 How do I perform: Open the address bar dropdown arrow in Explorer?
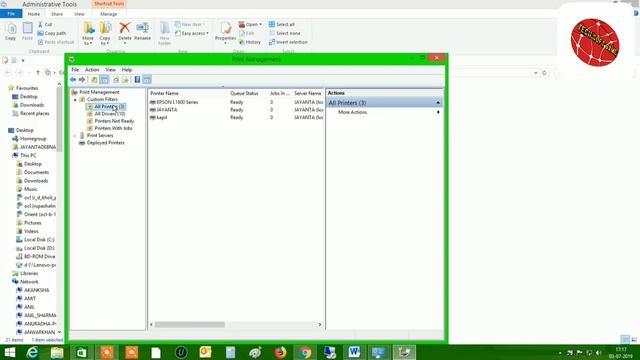536,73
